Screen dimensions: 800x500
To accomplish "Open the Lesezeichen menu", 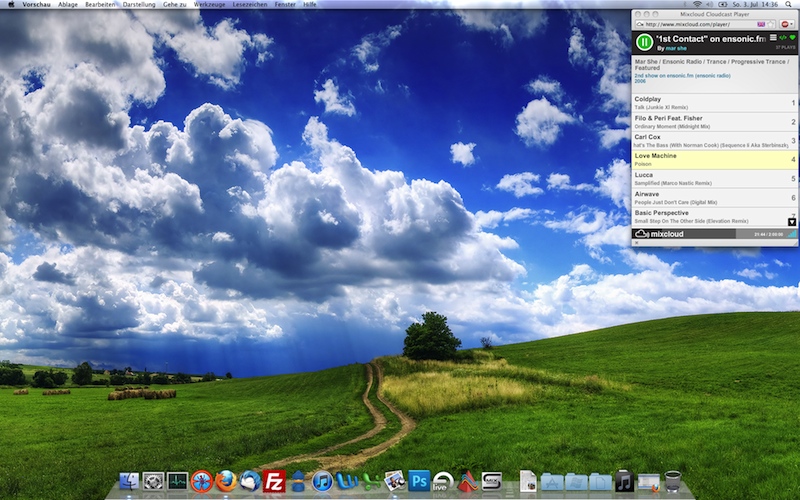I will (249, 5).
